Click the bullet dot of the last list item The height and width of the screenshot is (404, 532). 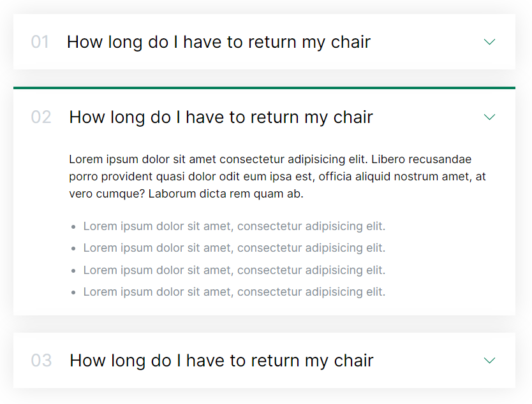pos(74,292)
